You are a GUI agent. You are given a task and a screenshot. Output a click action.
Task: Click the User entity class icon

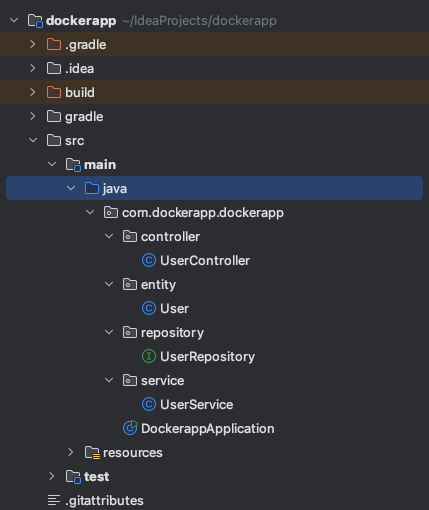pyautogui.click(x=149, y=309)
